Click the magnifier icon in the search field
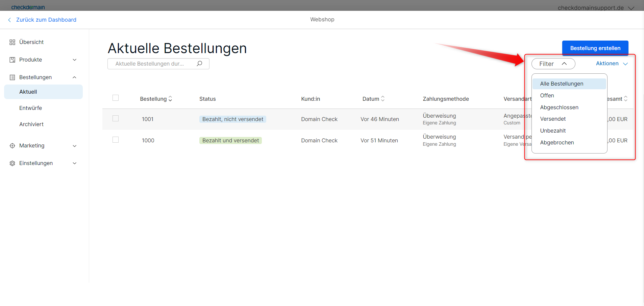The image size is (644, 306). (x=199, y=64)
